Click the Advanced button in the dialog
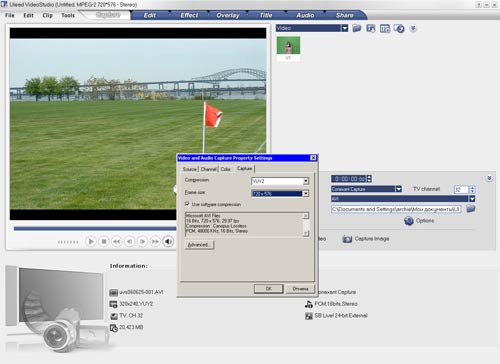Viewport: 500px width, 364px height. (199, 245)
